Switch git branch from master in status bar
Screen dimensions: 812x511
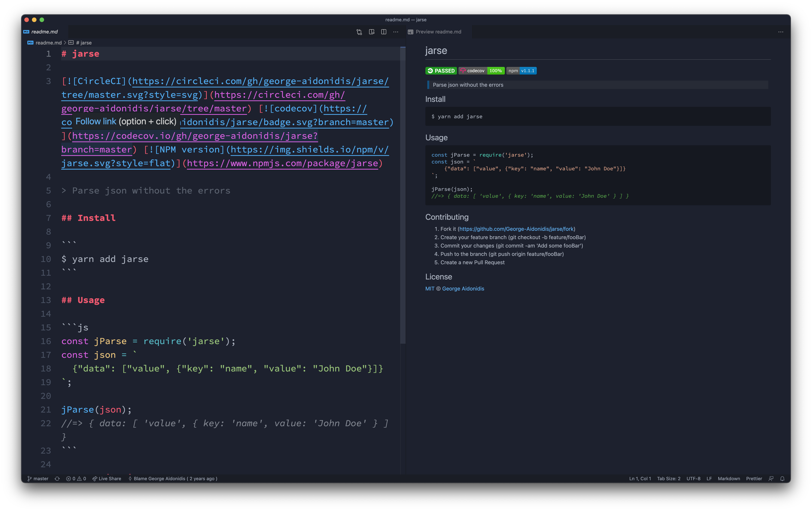(x=38, y=478)
